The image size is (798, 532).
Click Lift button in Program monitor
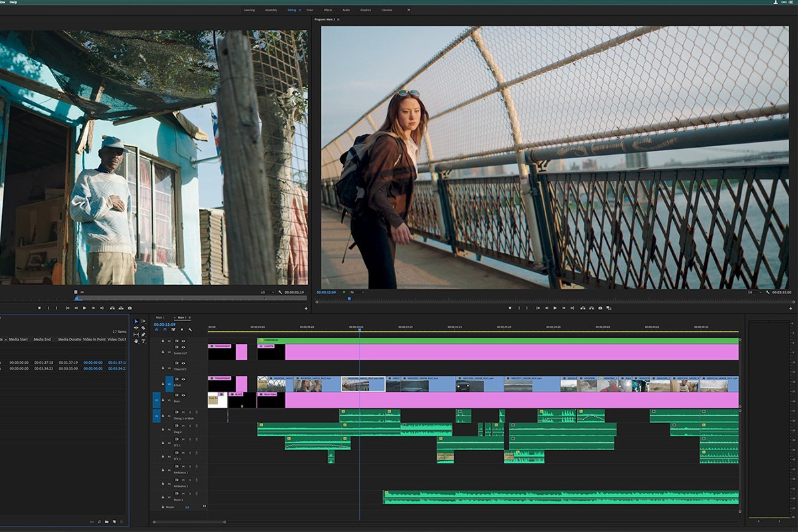(583, 307)
